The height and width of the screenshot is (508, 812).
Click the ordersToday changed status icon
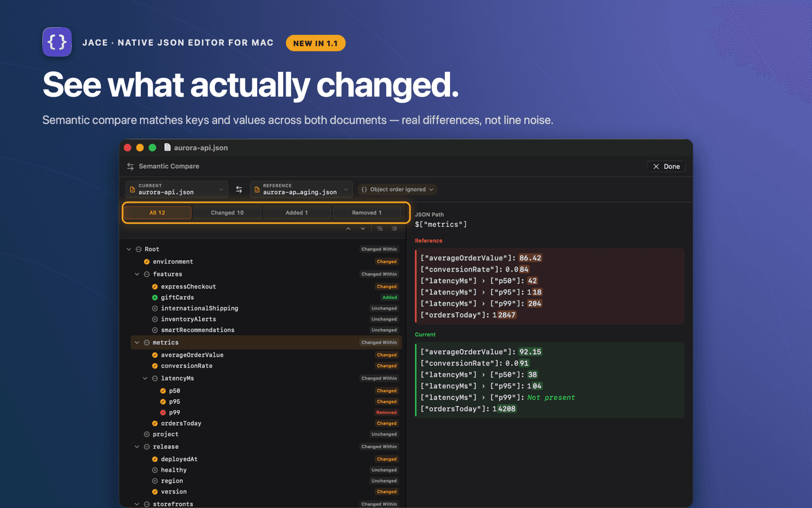(x=155, y=423)
